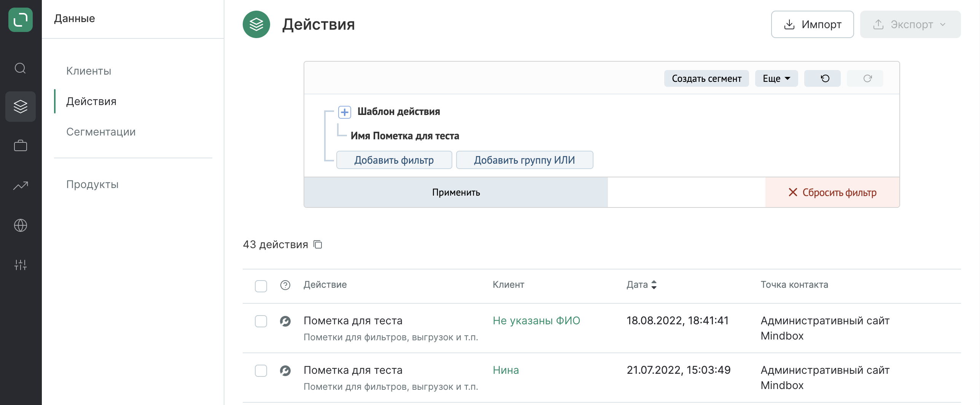Open the globe icon in sidebar

21,225
